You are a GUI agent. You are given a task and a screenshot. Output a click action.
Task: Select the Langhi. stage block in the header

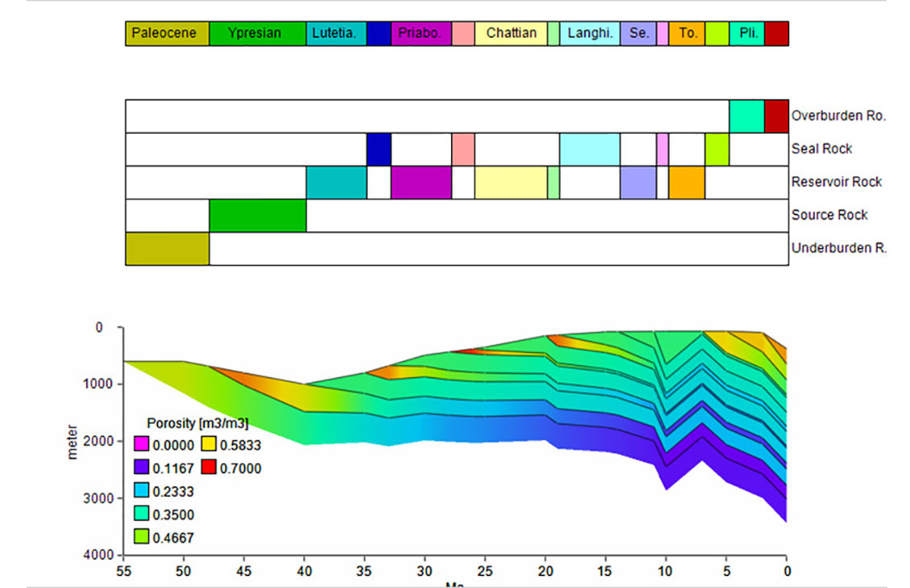[x=589, y=34]
